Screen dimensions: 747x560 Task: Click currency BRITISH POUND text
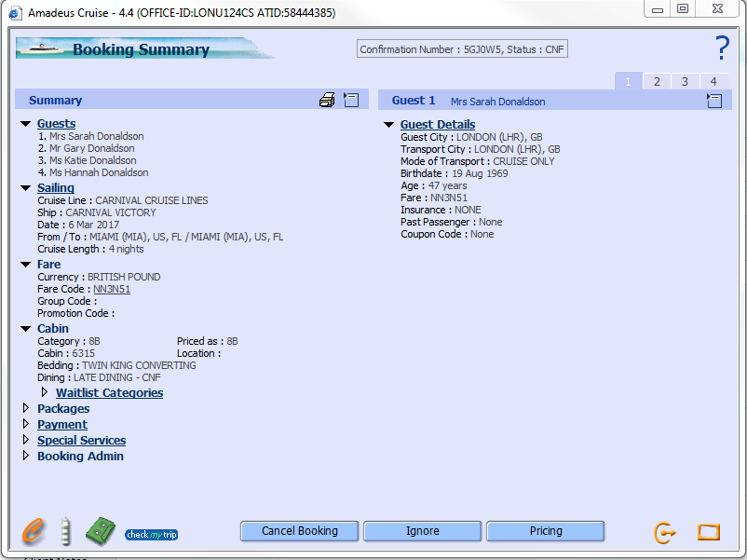pyautogui.click(x=124, y=278)
